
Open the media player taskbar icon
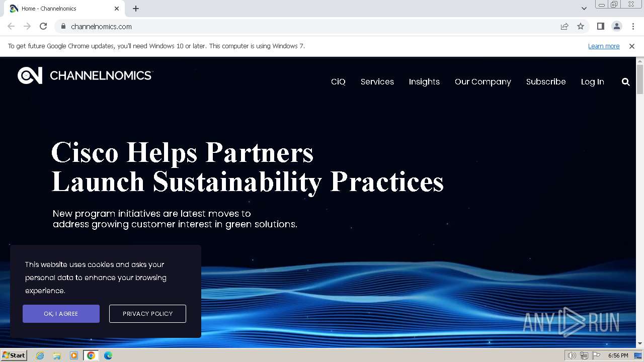point(74,355)
